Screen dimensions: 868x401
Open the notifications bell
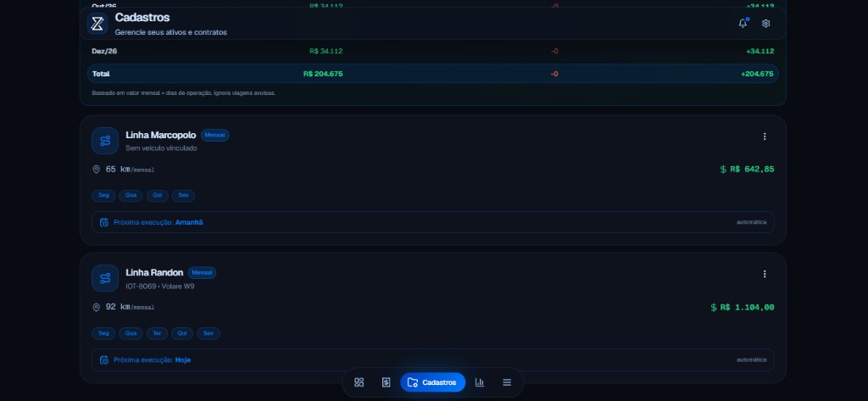(x=743, y=23)
